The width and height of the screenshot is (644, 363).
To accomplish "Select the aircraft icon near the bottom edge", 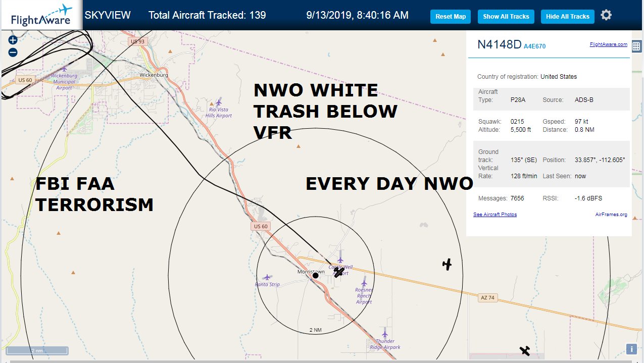I will (x=525, y=350).
